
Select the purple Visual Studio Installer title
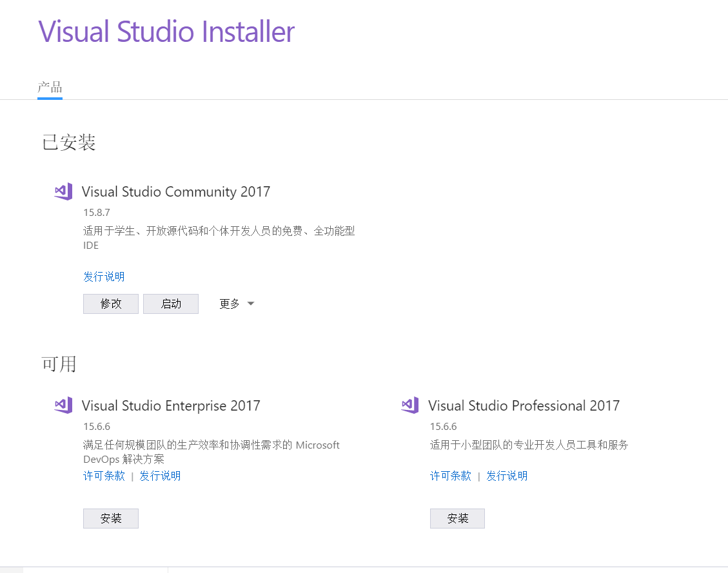pos(166,32)
